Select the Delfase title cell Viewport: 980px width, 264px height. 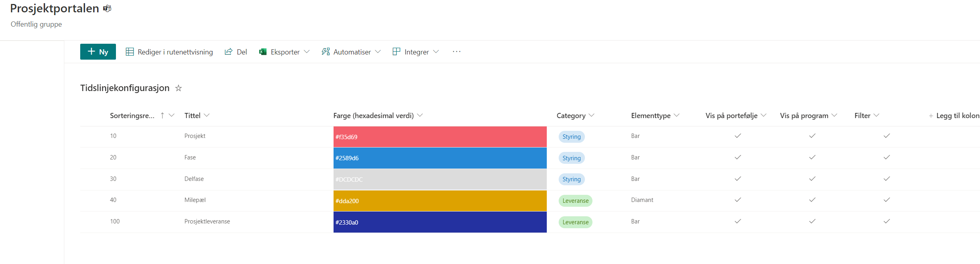(x=194, y=179)
